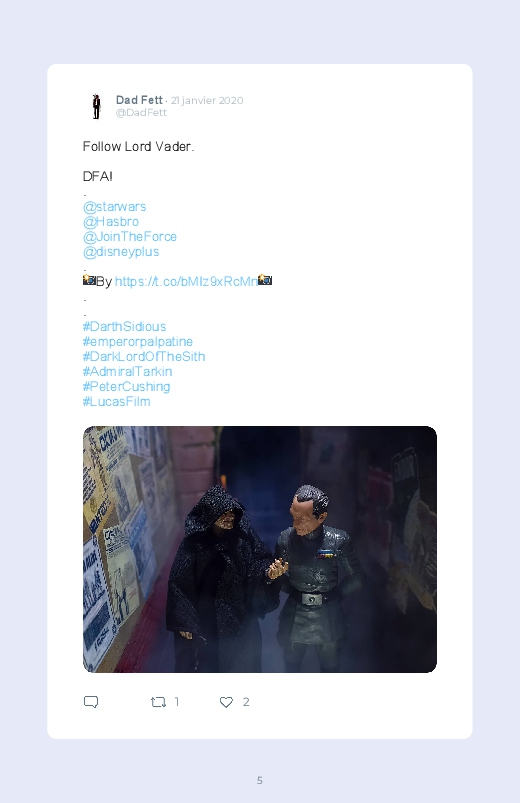Open the tweet date 21 janvier 2020

pos(207,100)
